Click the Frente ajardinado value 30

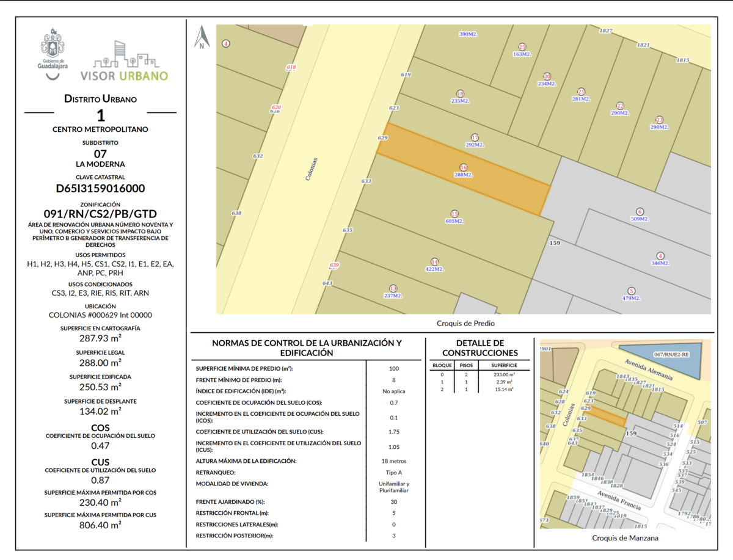tap(394, 501)
